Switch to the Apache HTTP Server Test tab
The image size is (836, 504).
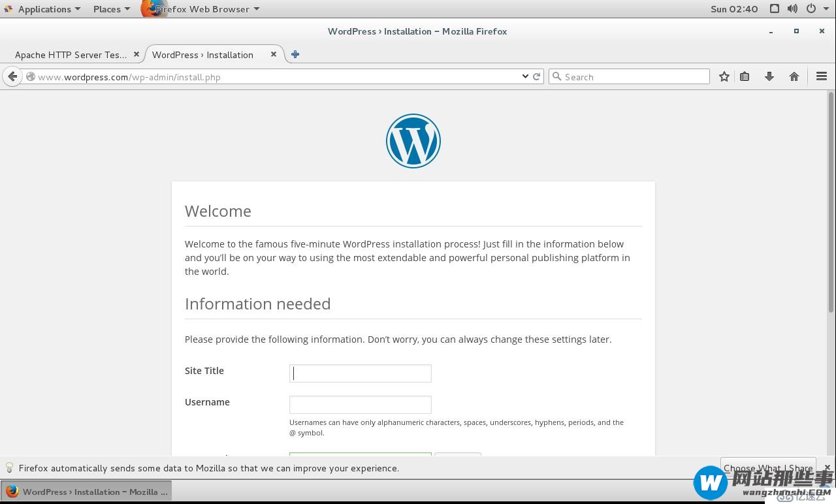[x=71, y=55]
